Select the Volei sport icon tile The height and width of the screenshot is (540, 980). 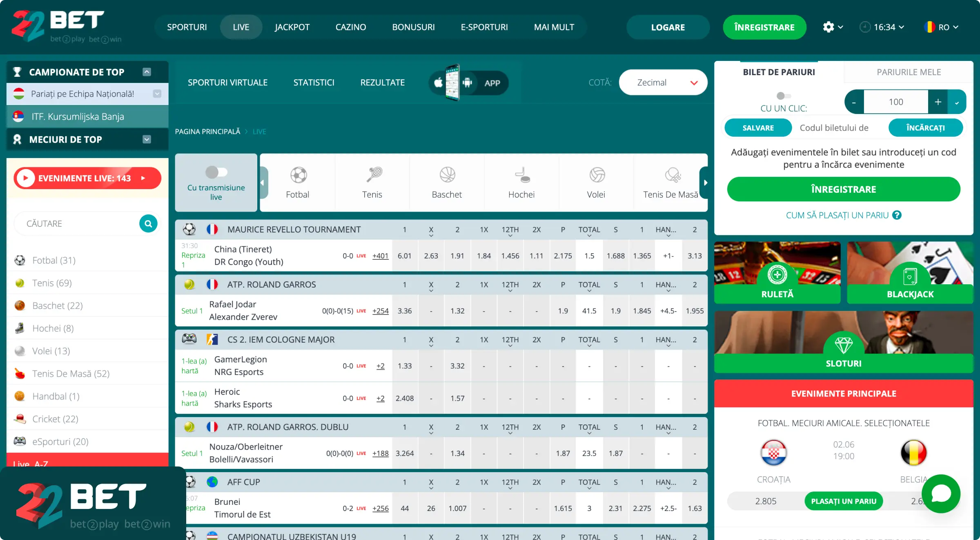[x=596, y=183]
